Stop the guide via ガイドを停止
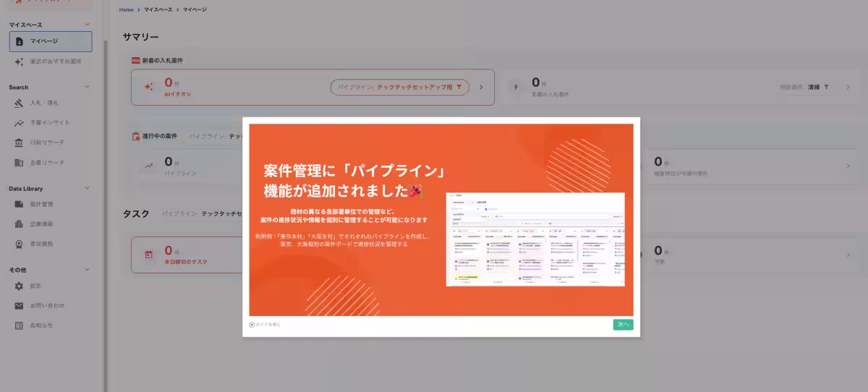Screen dimensions: 868x392 click(x=265, y=325)
